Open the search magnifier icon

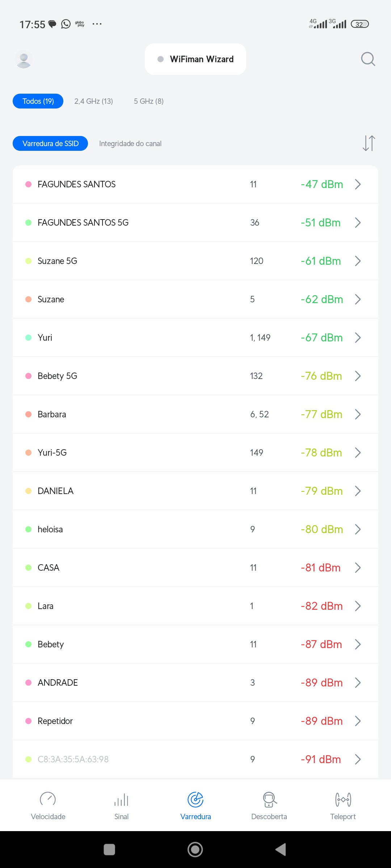[368, 59]
